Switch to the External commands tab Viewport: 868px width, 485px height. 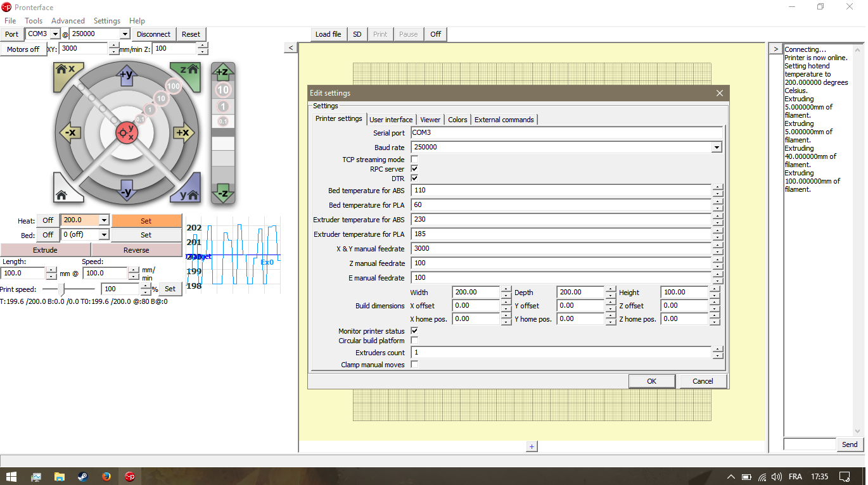pos(504,120)
